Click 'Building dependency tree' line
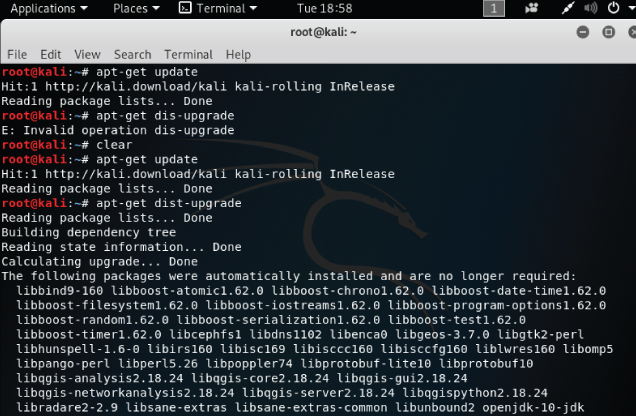 click(88, 232)
